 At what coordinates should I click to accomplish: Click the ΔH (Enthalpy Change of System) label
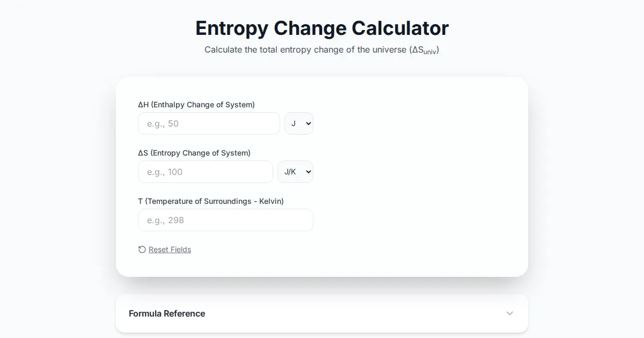pos(196,105)
